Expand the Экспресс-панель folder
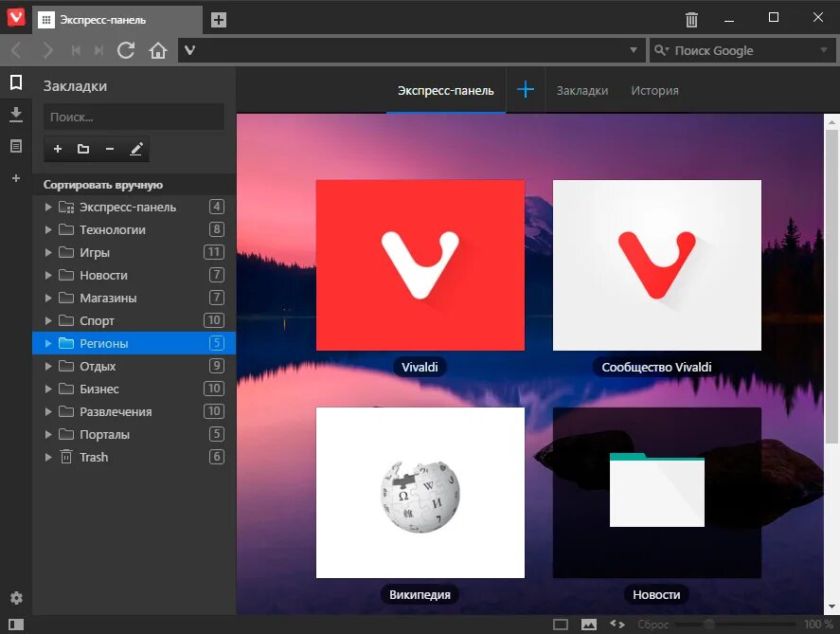Viewport: 840px width, 634px height. [48, 207]
